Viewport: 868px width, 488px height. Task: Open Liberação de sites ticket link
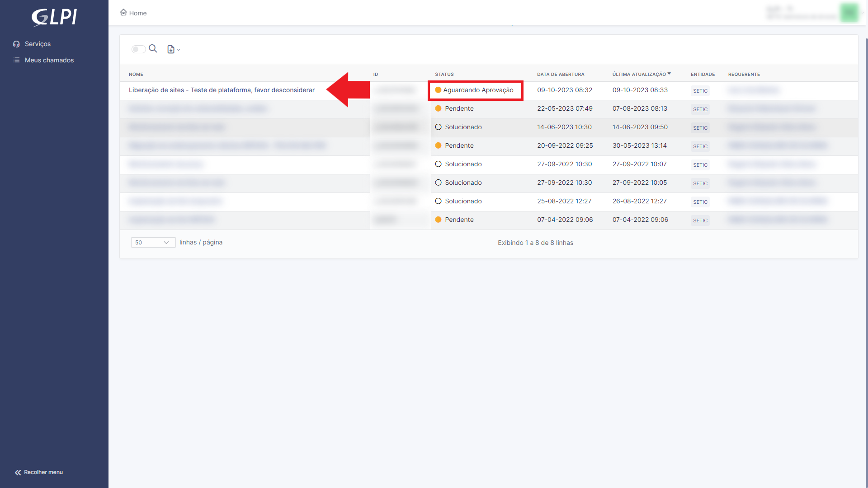pyautogui.click(x=222, y=90)
